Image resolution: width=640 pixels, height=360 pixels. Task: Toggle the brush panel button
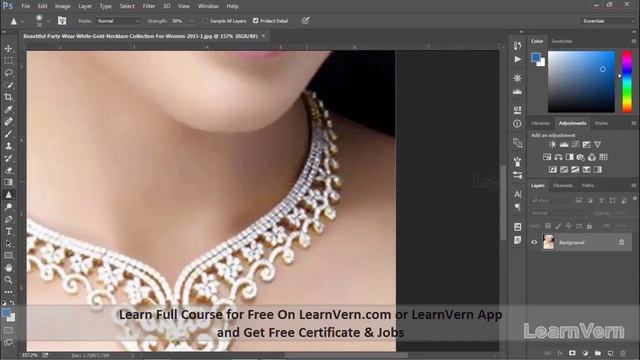click(62, 20)
